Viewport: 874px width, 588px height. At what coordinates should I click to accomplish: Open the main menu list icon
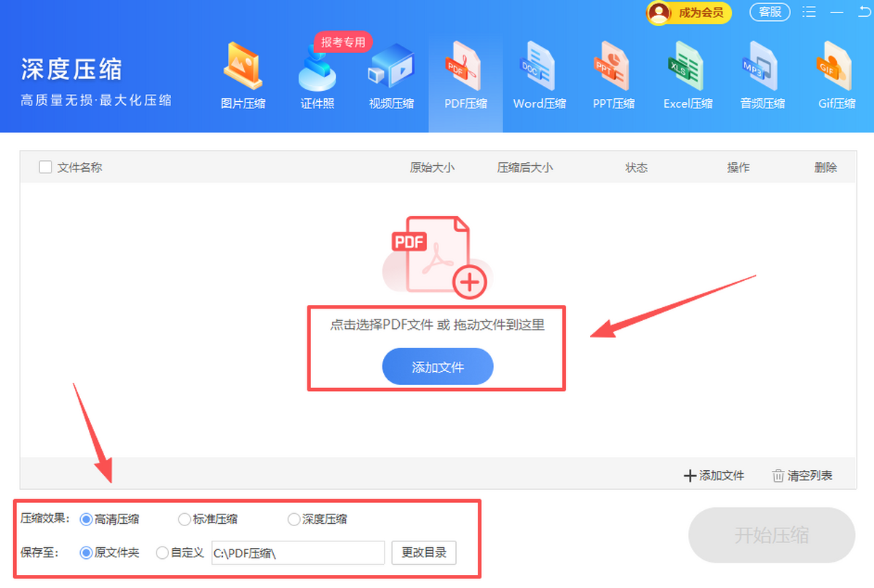(x=809, y=12)
